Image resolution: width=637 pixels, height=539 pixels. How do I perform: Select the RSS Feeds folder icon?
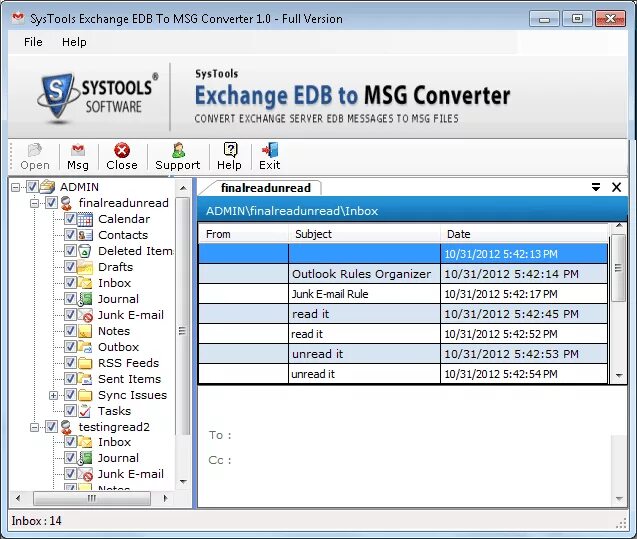click(85, 363)
